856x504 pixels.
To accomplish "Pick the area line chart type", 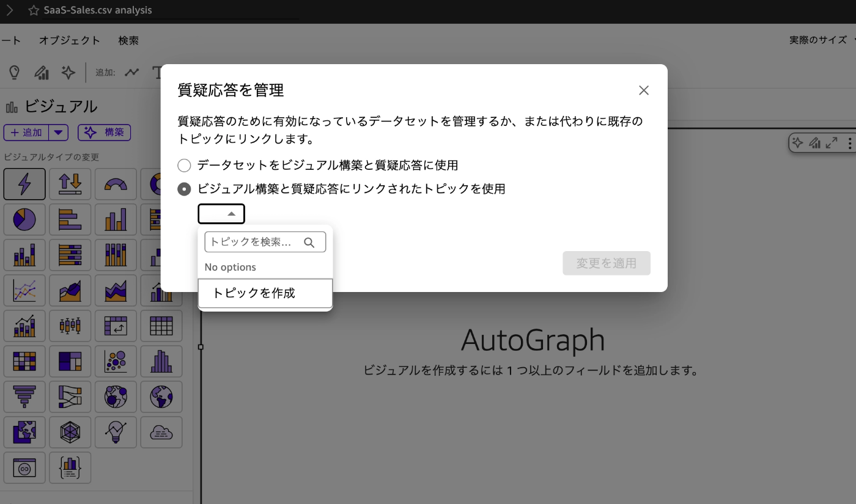I will tap(70, 290).
